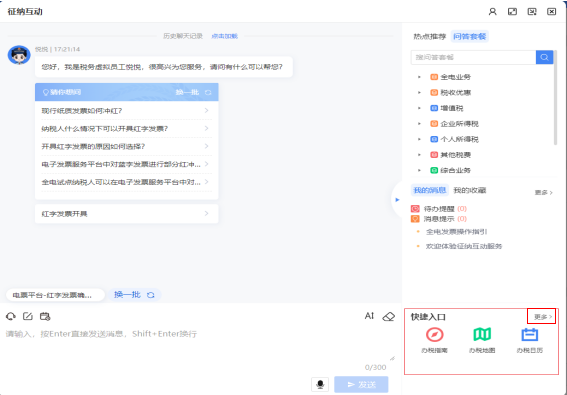Switch to the 热点推荐 tab
Image resolution: width=567 pixels, height=395 pixels.
pyautogui.click(x=430, y=37)
